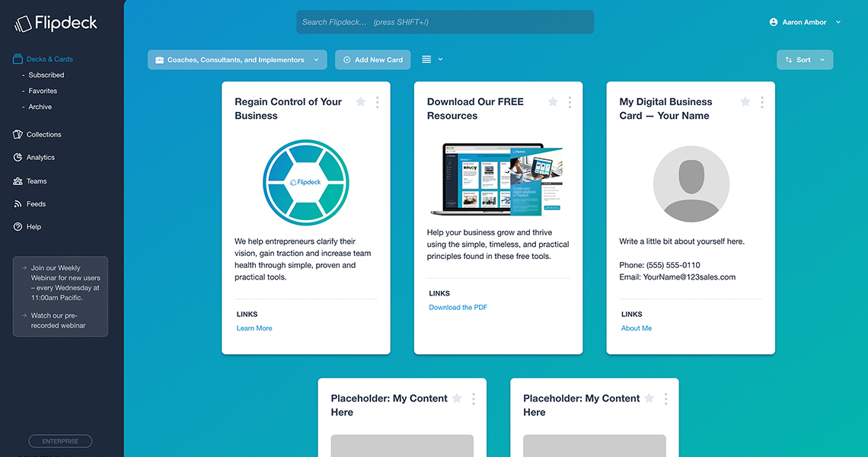The width and height of the screenshot is (868, 457).
Task: Star the My Digital Business Card
Action: tap(745, 101)
